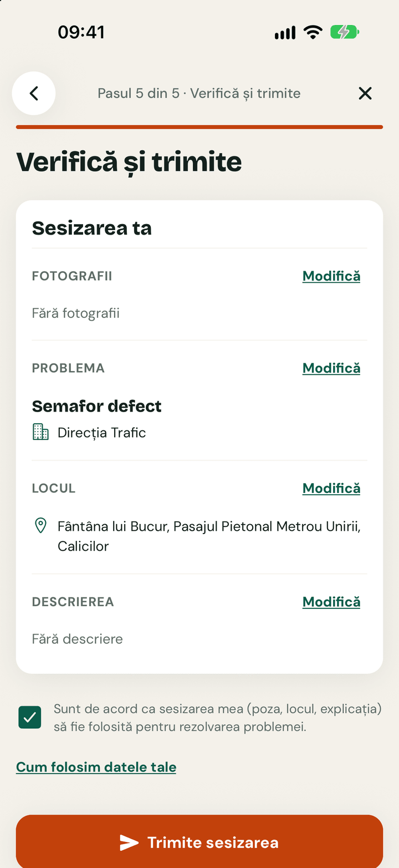
Task: Go back using the left chevron button
Action: coord(34,93)
